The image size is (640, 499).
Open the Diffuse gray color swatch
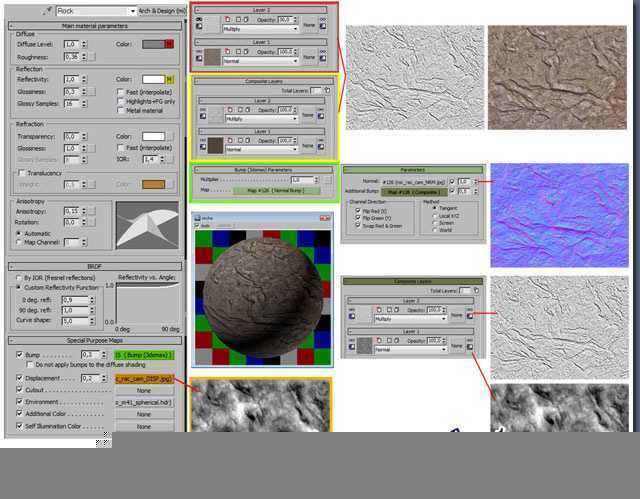pos(153,44)
